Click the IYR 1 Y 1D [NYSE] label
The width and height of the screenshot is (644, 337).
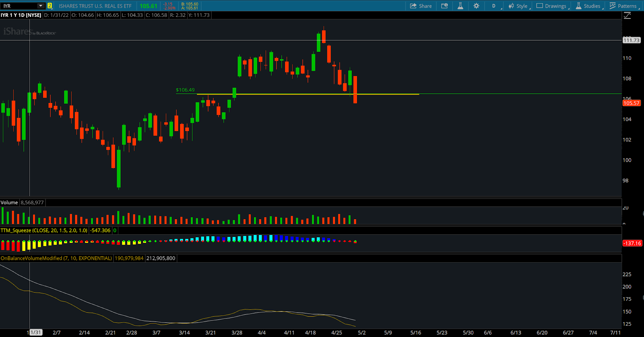pos(21,15)
